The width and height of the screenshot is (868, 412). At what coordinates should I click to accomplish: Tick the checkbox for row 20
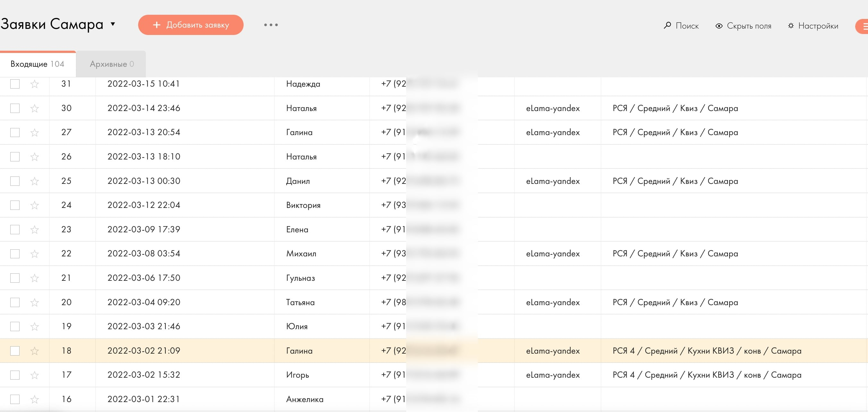[x=15, y=302]
